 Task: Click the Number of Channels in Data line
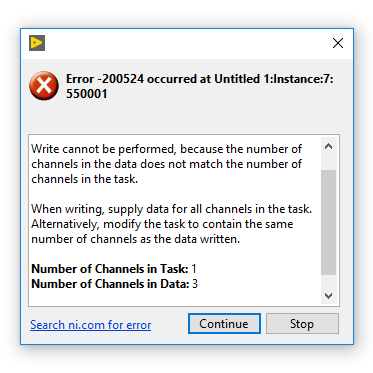coord(114,284)
